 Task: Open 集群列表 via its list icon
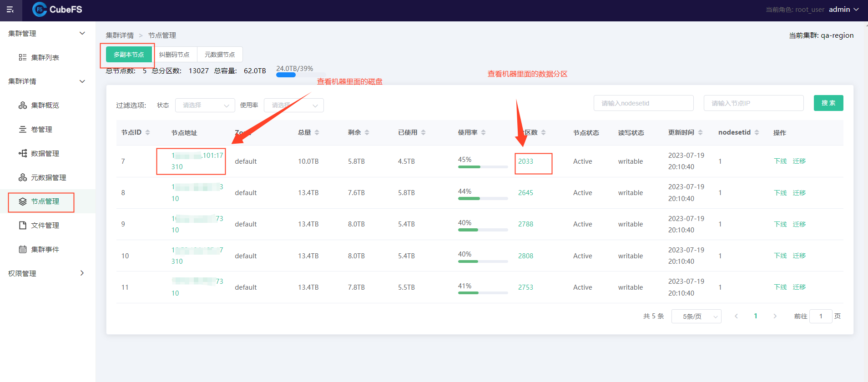(22, 57)
